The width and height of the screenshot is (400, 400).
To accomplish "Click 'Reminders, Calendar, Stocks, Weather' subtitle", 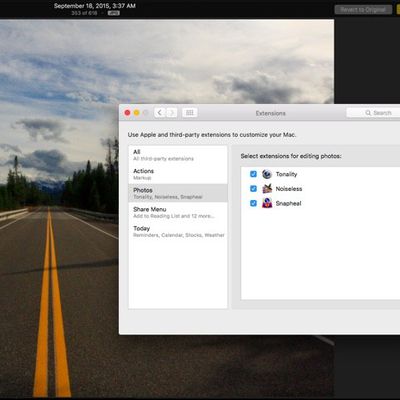I will point(179,235).
